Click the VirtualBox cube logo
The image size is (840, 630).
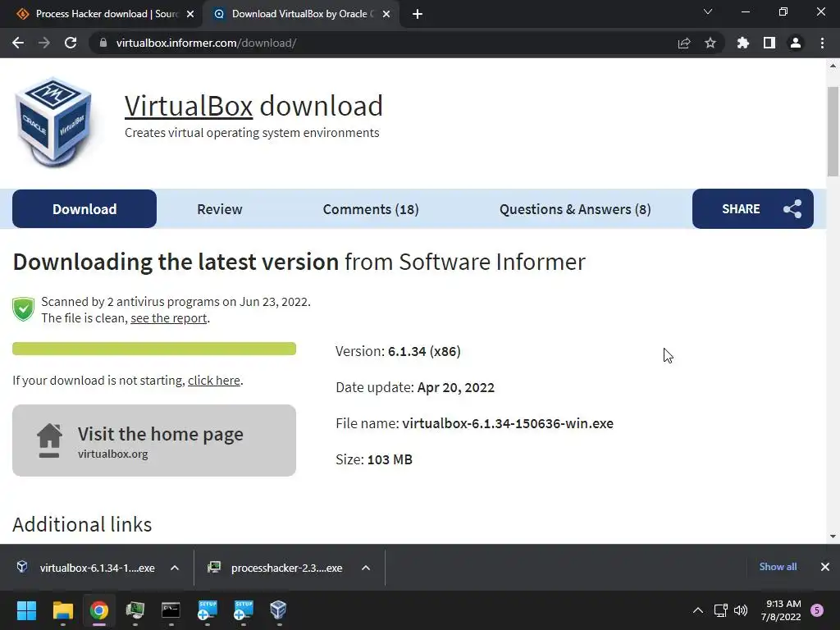53,121
